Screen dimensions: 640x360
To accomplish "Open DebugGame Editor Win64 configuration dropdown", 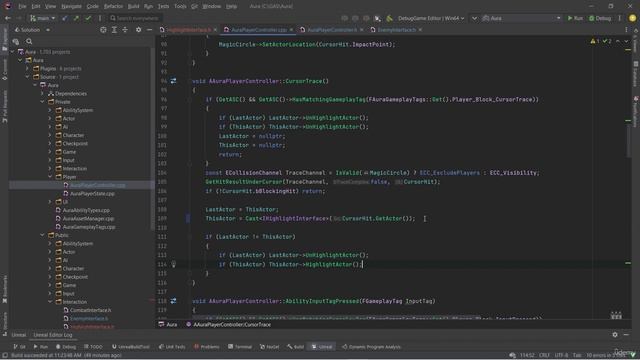I will click(431, 18).
